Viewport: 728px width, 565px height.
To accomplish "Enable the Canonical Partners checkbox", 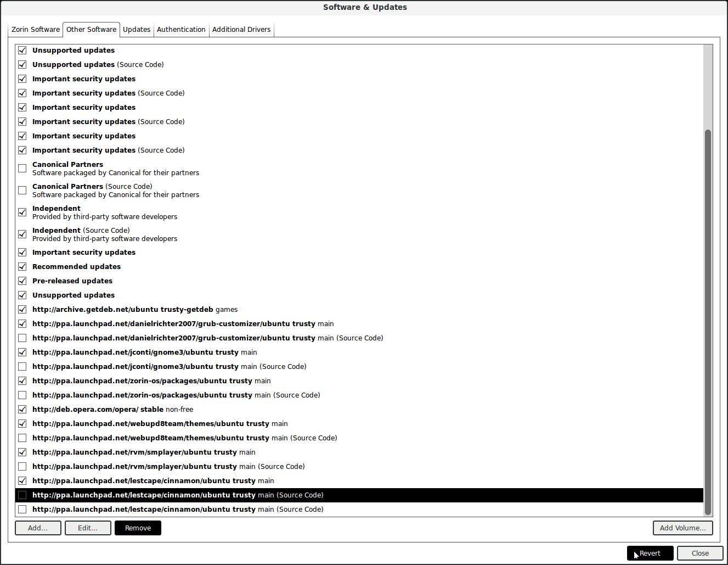I will pyautogui.click(x=22, y=169).
